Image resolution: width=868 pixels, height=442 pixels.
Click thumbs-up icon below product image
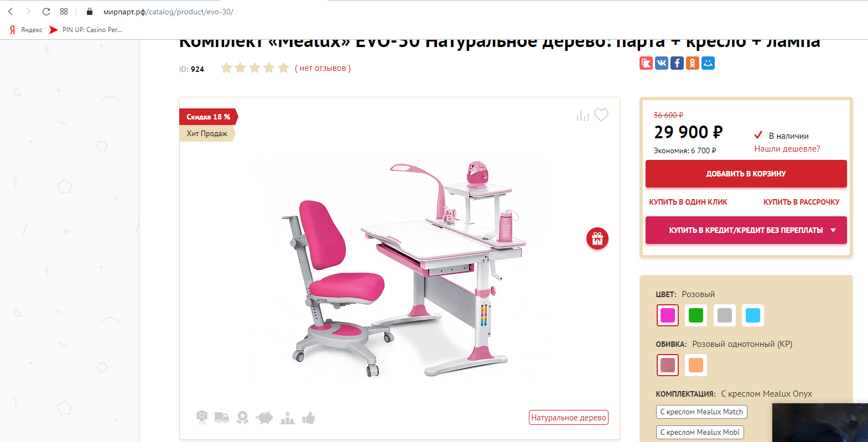pos(308,418)
